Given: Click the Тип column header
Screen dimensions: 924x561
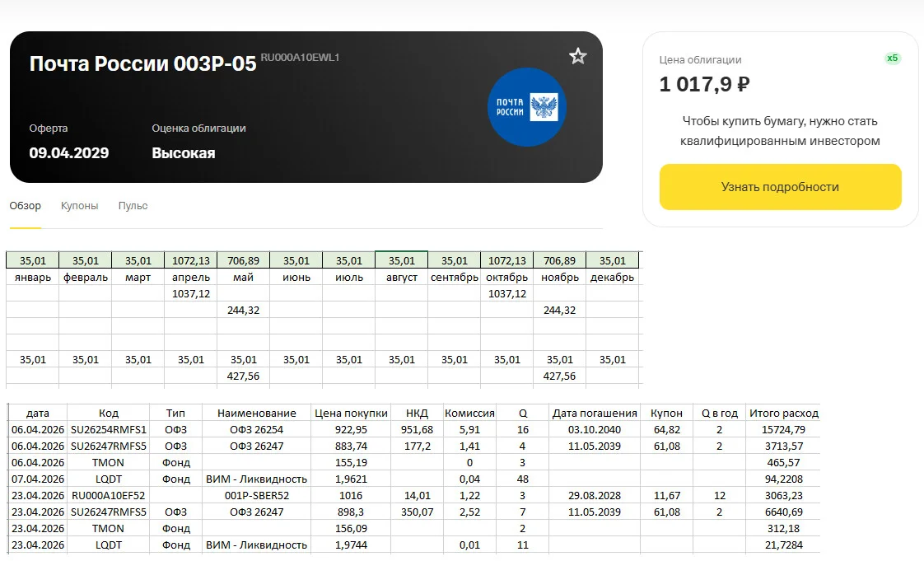Looking at the screenshot, I should pos(175,413).
